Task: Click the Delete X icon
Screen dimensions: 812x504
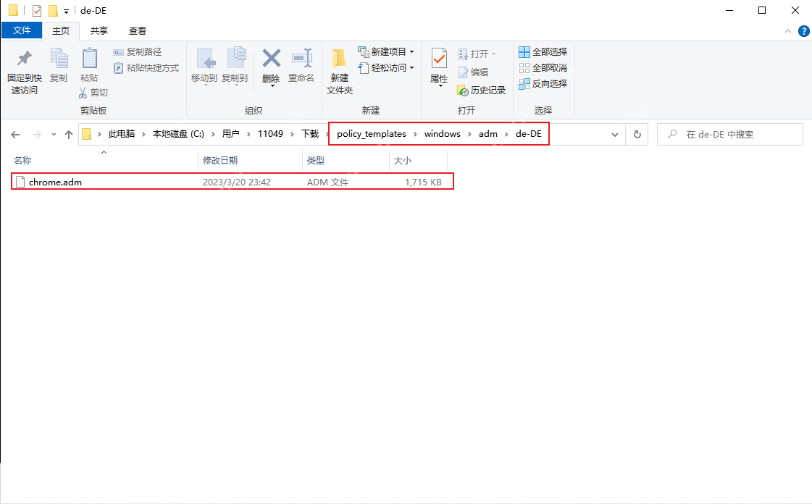Action: 271,59
